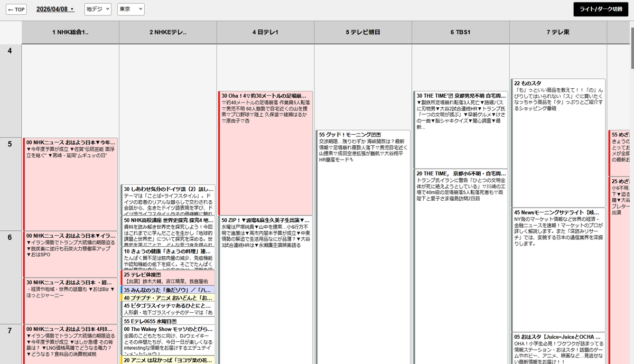The image size is (634, 364).
Task: Toggle ライト/ダーク切替 theme button
Action: coord(601,10)
